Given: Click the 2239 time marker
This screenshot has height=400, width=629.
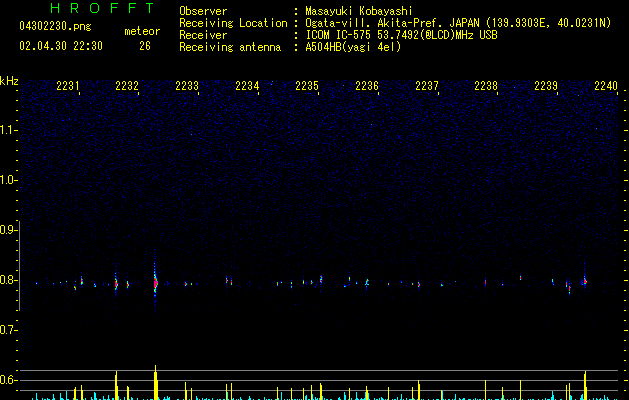Looking at the screenshot, I should (546, 86).
